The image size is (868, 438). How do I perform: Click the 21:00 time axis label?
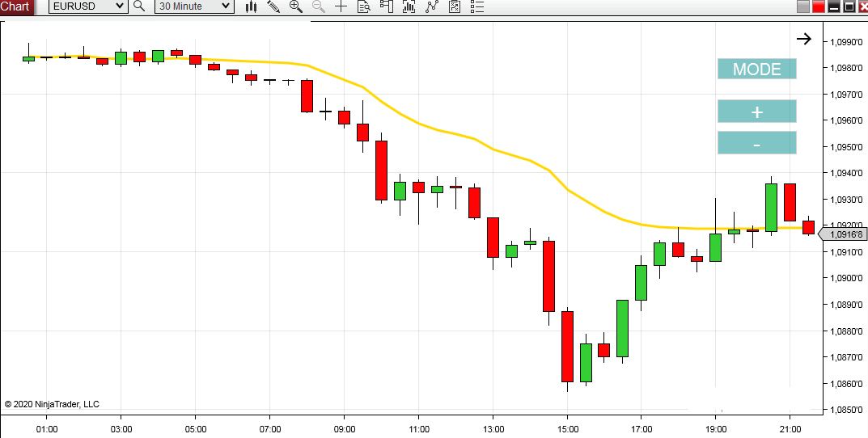[790, 429]
